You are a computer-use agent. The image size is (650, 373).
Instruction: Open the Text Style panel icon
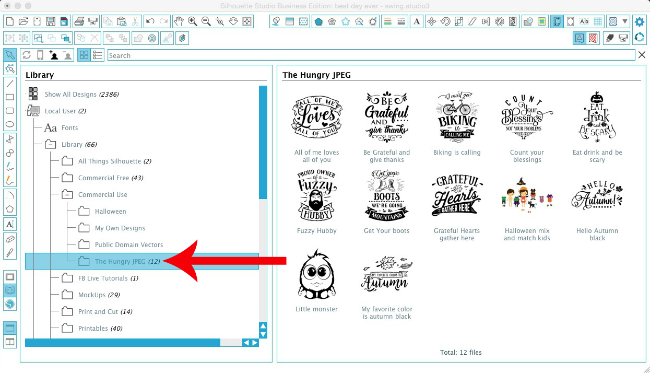tap(417, 22)
